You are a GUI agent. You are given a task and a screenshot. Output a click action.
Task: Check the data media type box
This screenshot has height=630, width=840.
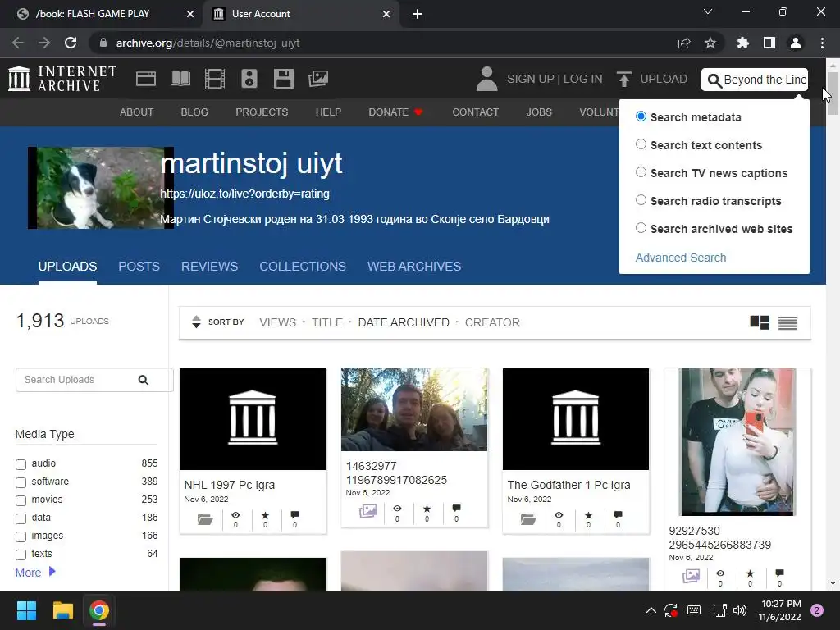[21, 518]
